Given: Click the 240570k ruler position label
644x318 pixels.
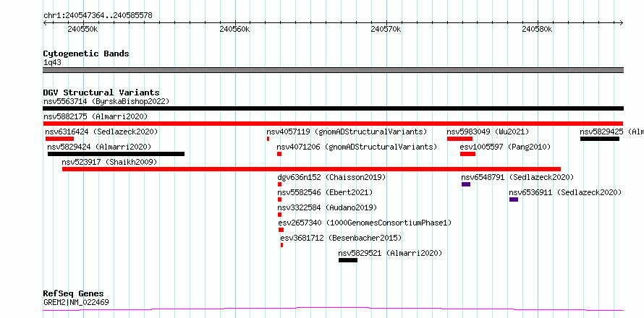Looking at the screenshot, I should tap(386, 30).
